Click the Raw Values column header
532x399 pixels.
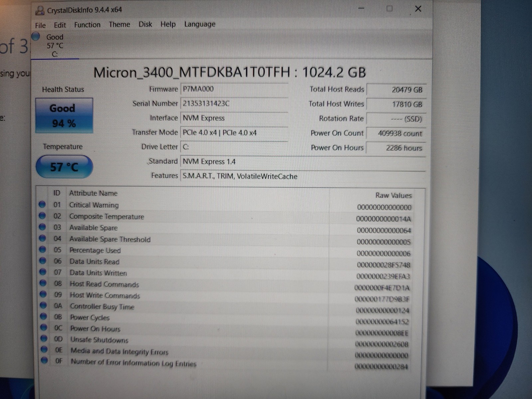393,196
